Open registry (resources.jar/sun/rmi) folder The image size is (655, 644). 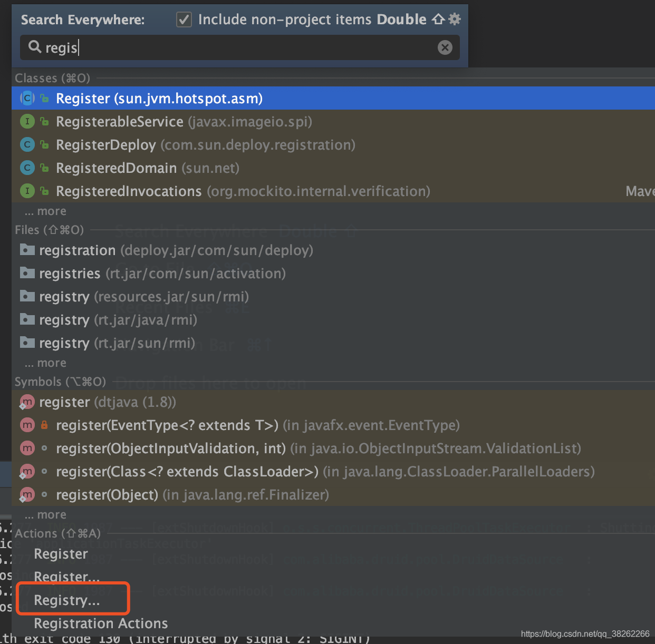[333, 296]
